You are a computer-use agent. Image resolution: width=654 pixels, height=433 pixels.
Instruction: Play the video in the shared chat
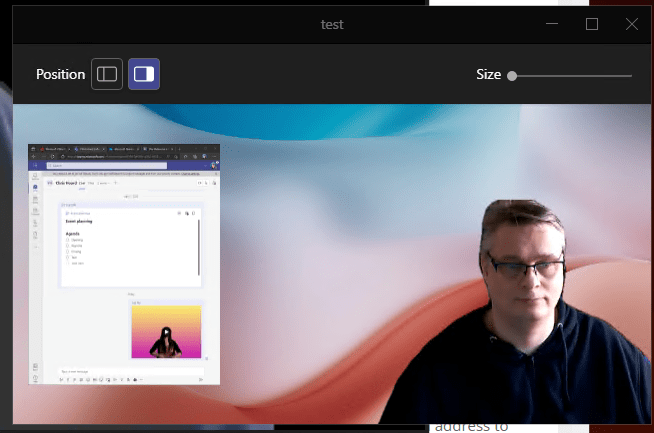tap(166, 334)
